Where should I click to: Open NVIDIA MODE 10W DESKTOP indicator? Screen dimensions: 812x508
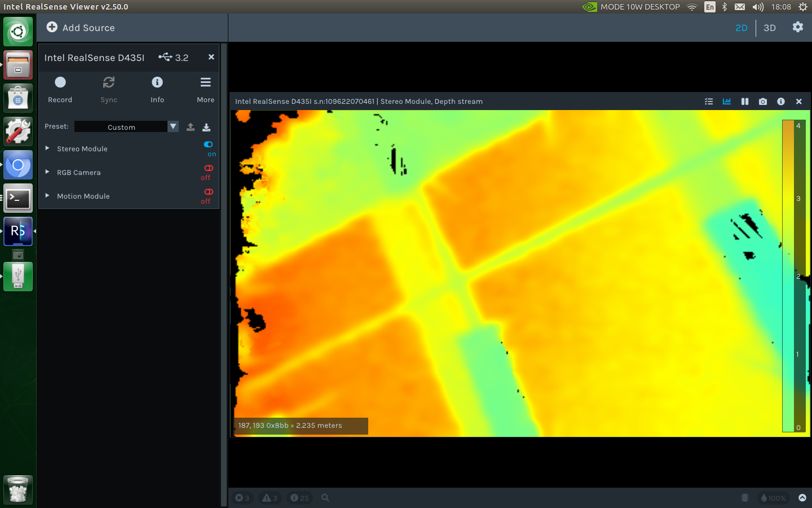(631, 7)
